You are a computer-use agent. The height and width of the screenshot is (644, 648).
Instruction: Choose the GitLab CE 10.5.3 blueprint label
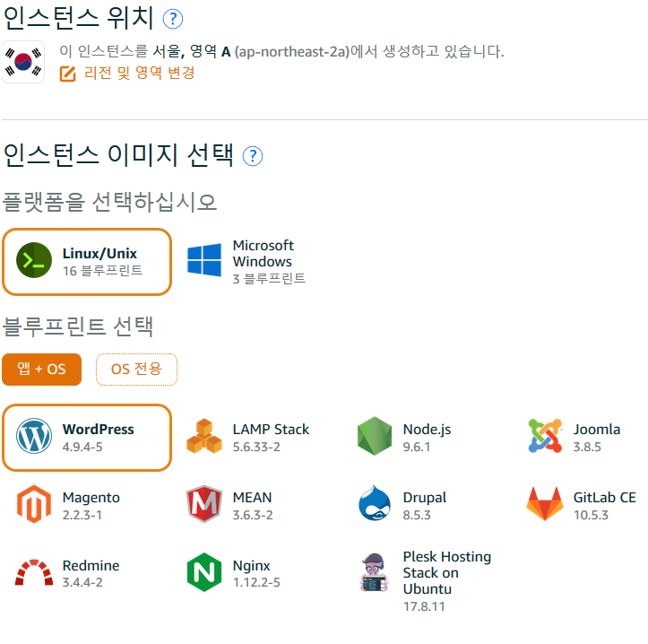click(605, 506)
